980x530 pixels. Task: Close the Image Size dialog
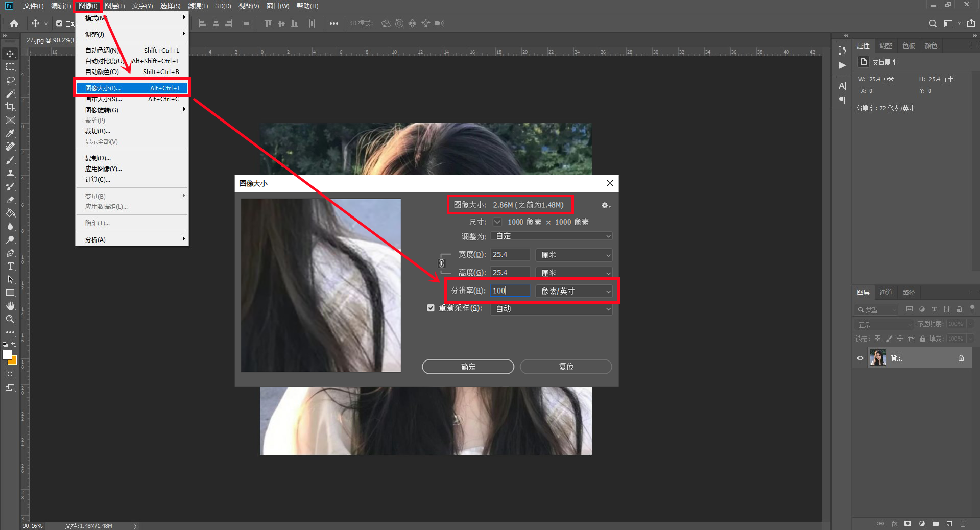pos(610,183)
